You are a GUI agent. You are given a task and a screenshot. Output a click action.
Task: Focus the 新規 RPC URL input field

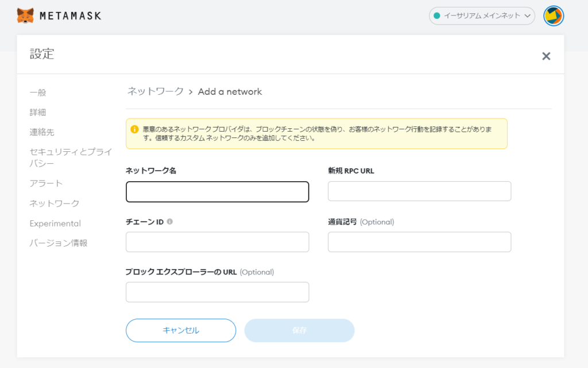(419, 191)
